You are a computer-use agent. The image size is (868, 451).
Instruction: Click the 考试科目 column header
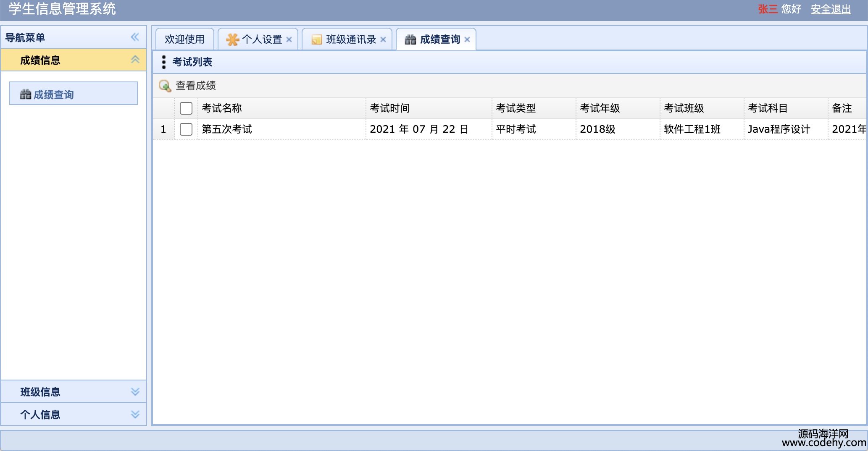pyautogui.click(x=786, y=108)
